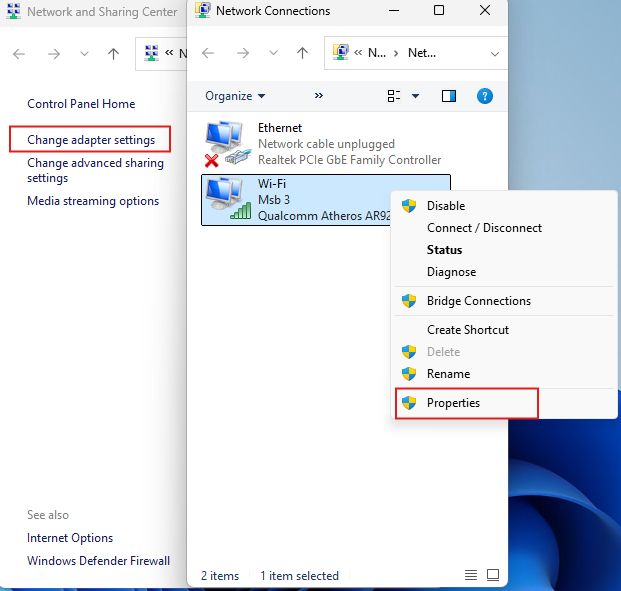
Task: Minimize the Network Connections window
Action: tap(394, 10)
